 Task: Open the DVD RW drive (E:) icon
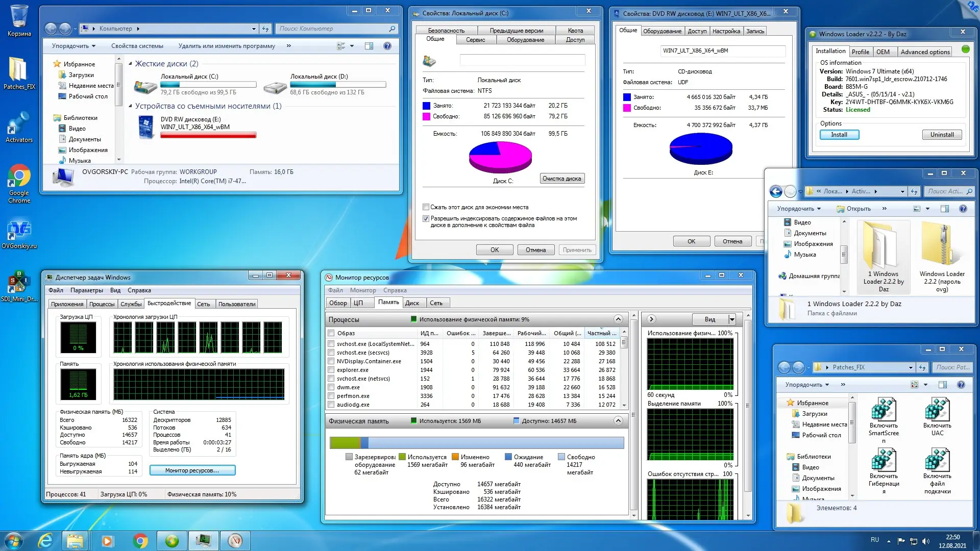pos(146,128)
